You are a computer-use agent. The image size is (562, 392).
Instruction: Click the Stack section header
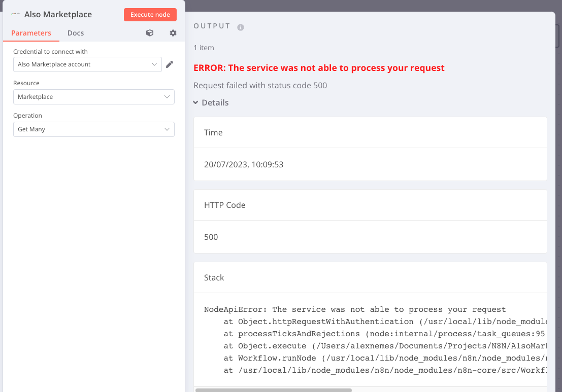pyautogui.click(x=214, y=278)
